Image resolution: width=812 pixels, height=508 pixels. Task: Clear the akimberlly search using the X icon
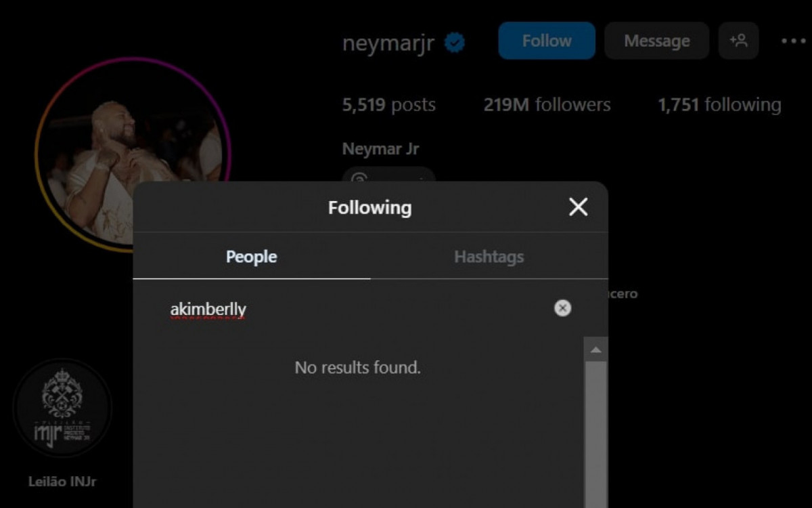point(562,308)
